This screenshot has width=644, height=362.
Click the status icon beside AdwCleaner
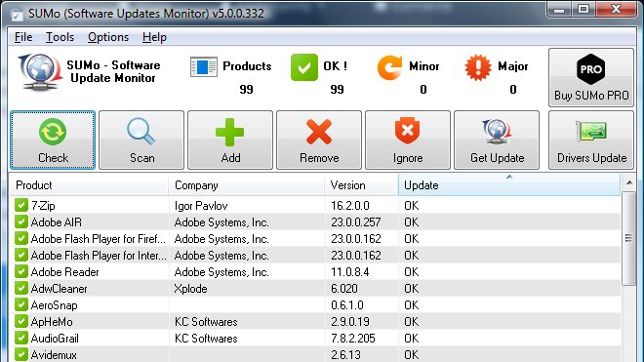tap(20, 288)
